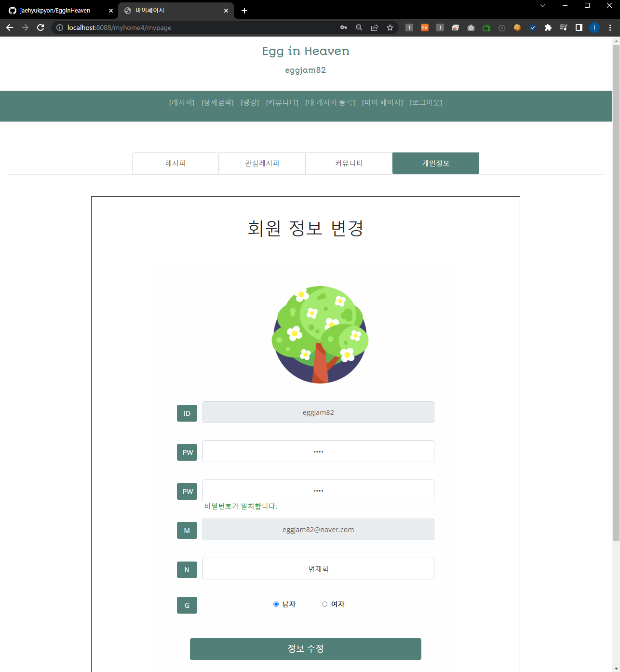Open the side panel icon
Screen dimensions: 620x672
tap(579, 27)
